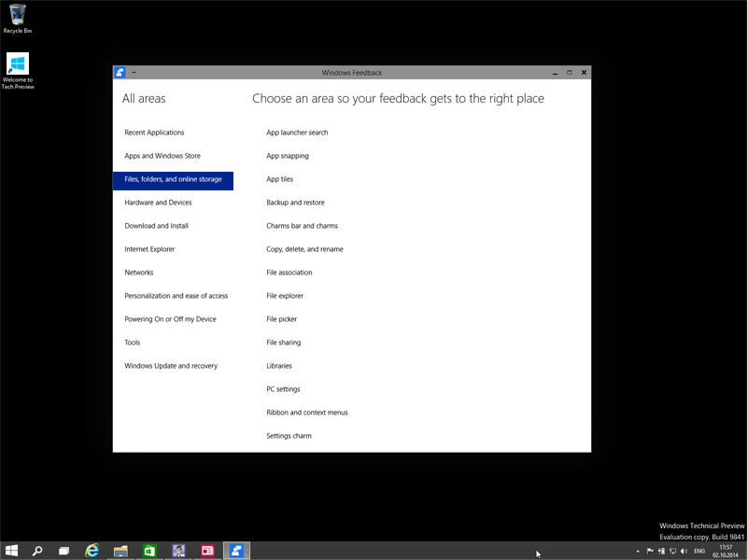The image size is (747, 560).
Task: Choose App launcher search subcategory
Action: [297, 133]
